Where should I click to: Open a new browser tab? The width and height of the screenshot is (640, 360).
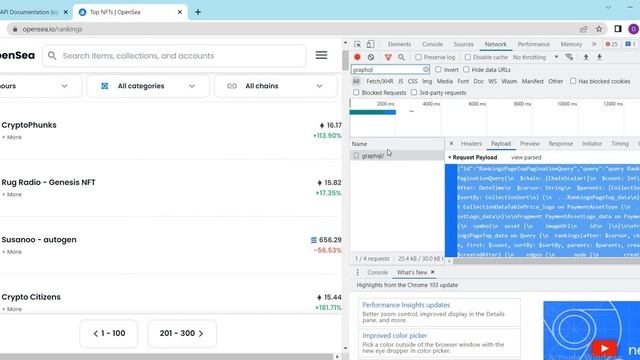pyautogui.click(x=198, y=12)
